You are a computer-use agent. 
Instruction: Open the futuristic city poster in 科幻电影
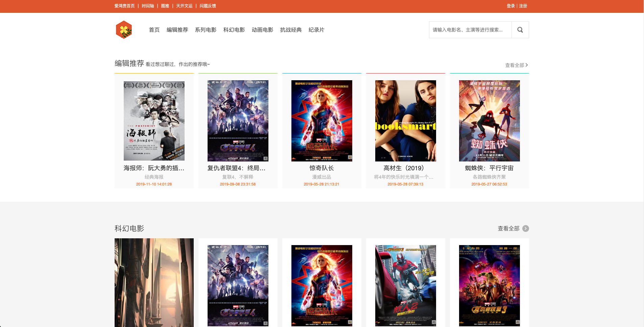coord(154,283)
